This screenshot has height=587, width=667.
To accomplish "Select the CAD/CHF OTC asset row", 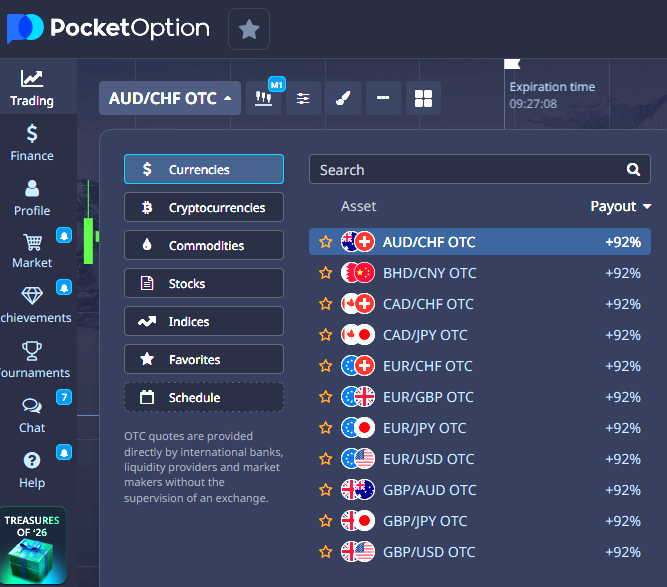I will [480, 304].
